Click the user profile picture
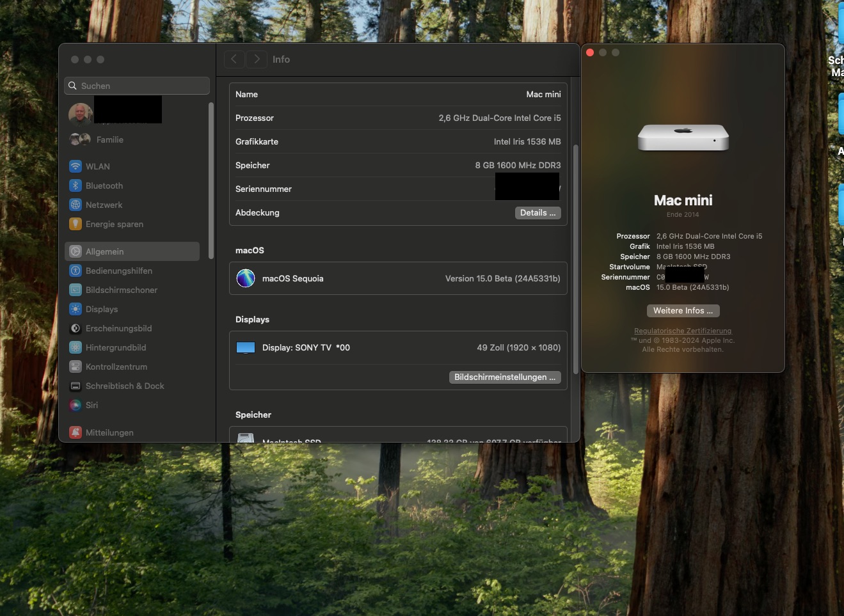844x616 pixels. pyautogui.click(x=81, y=114)
